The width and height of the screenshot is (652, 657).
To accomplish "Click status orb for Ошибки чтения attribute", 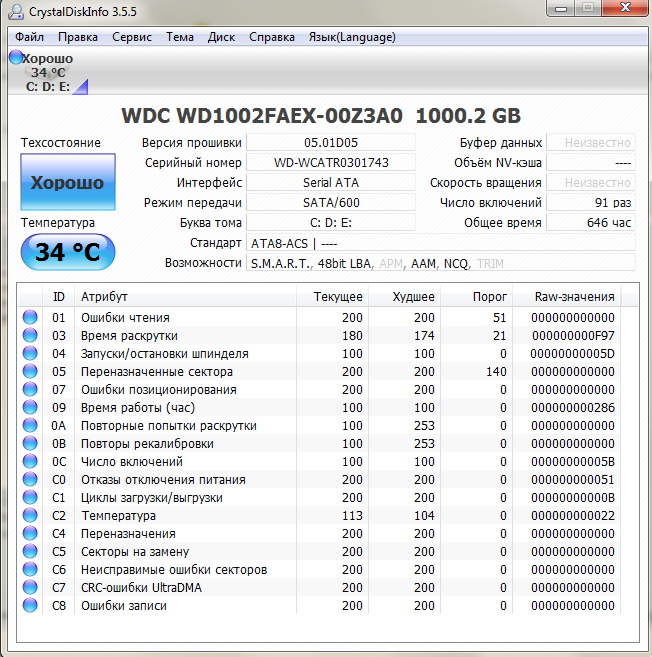I will [31, 317].
